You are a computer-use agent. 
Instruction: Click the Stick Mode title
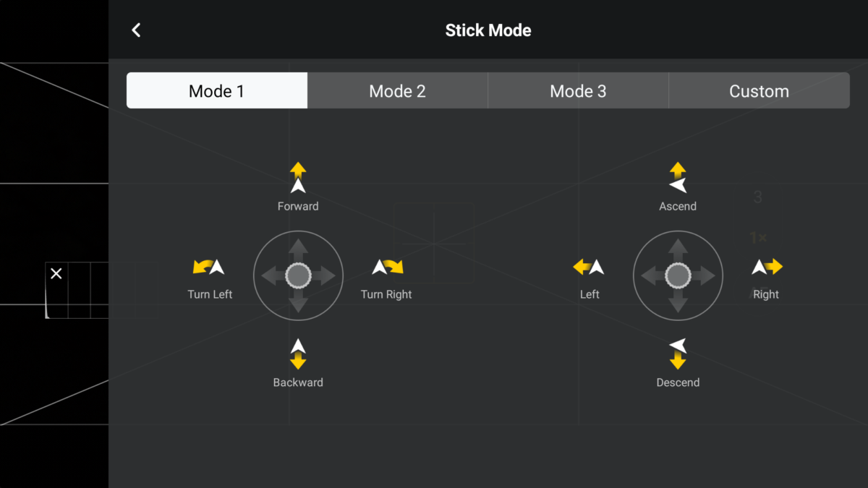pos(488,30)
